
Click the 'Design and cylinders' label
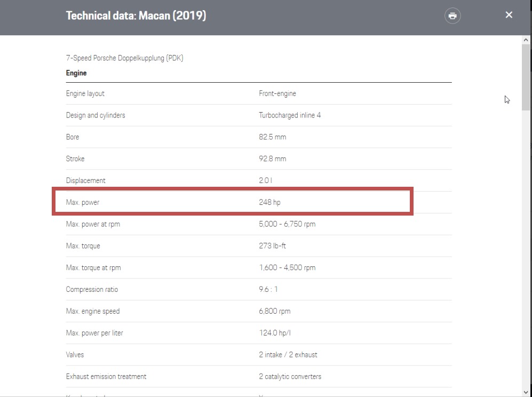pyautogui.click(x=96, y=115)
